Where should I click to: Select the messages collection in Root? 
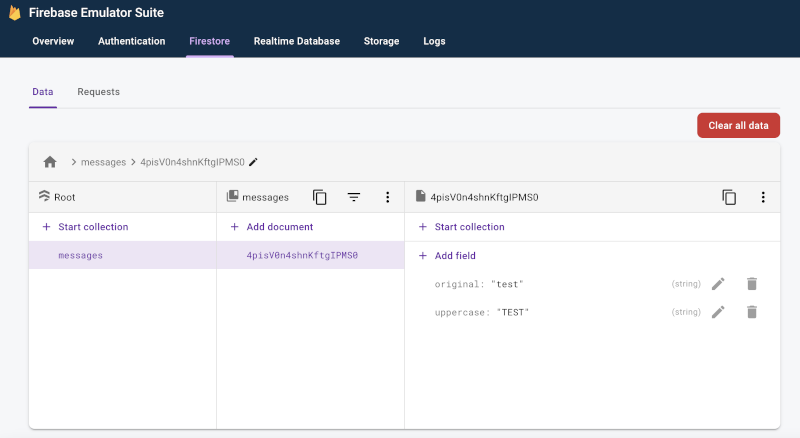coord(80,255)
